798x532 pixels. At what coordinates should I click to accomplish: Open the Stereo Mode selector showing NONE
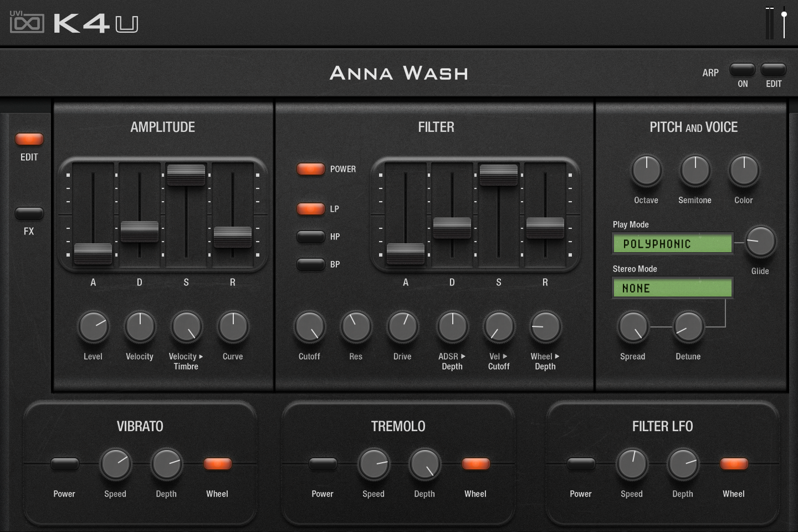pyautogui.click(x=672, y=288)
